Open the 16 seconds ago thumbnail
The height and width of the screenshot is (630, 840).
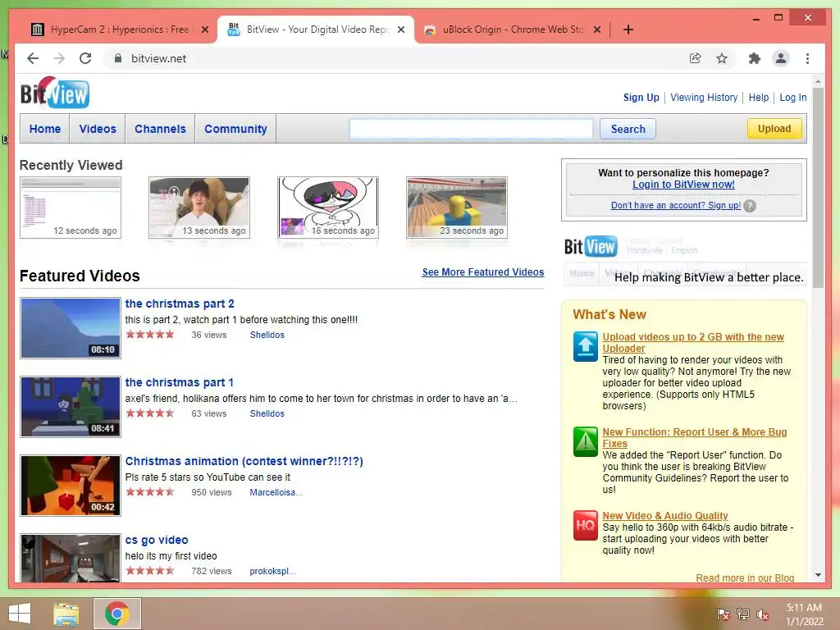point(328,208)
